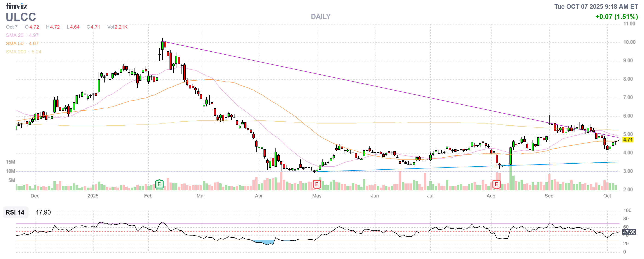Click the 10M volume axis label

point(11,171)
